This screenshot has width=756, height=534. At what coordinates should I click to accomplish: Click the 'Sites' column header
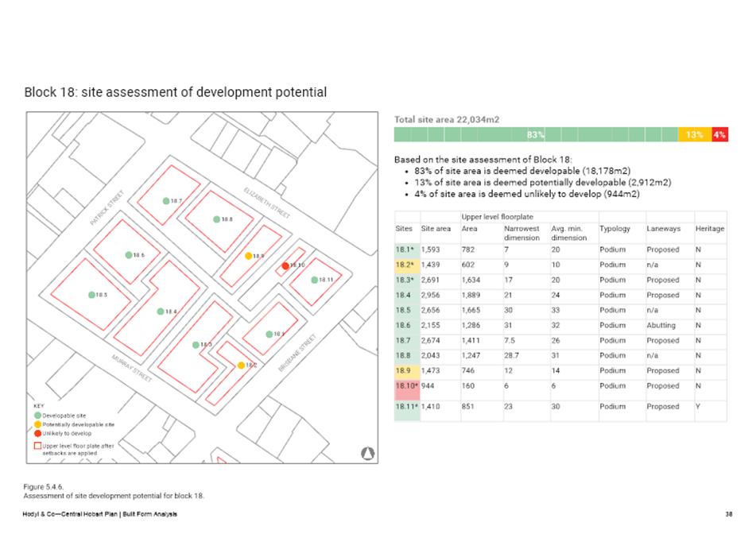pos(404,228)
